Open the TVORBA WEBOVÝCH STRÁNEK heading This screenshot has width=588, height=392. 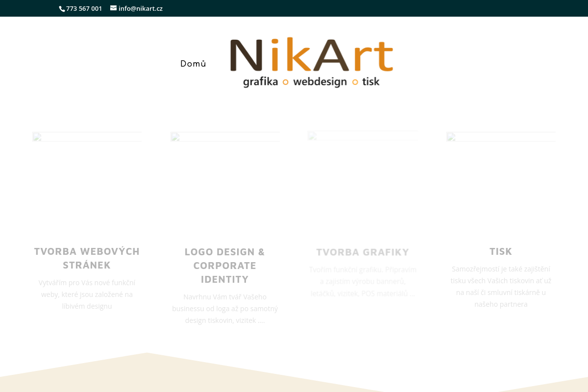87,258
